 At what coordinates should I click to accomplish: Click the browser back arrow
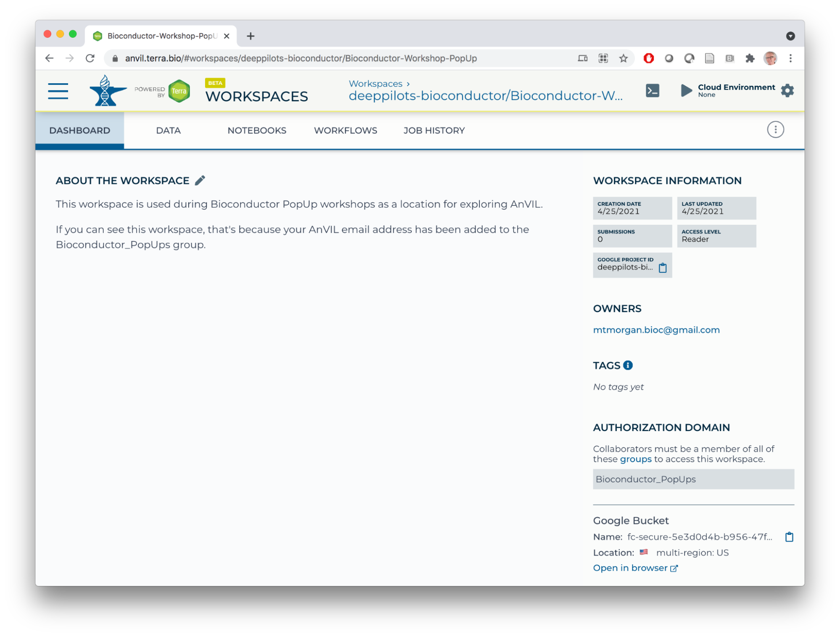pos(50,58)
